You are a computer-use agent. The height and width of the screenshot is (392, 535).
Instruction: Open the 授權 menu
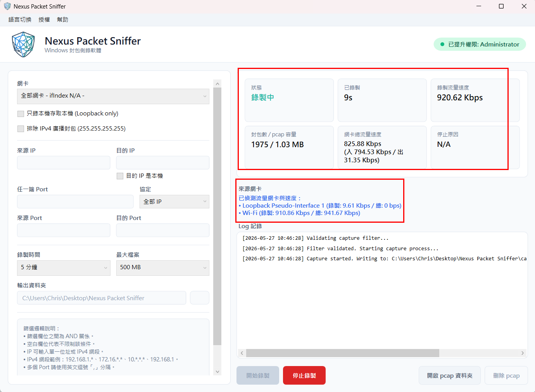(44, 20)
